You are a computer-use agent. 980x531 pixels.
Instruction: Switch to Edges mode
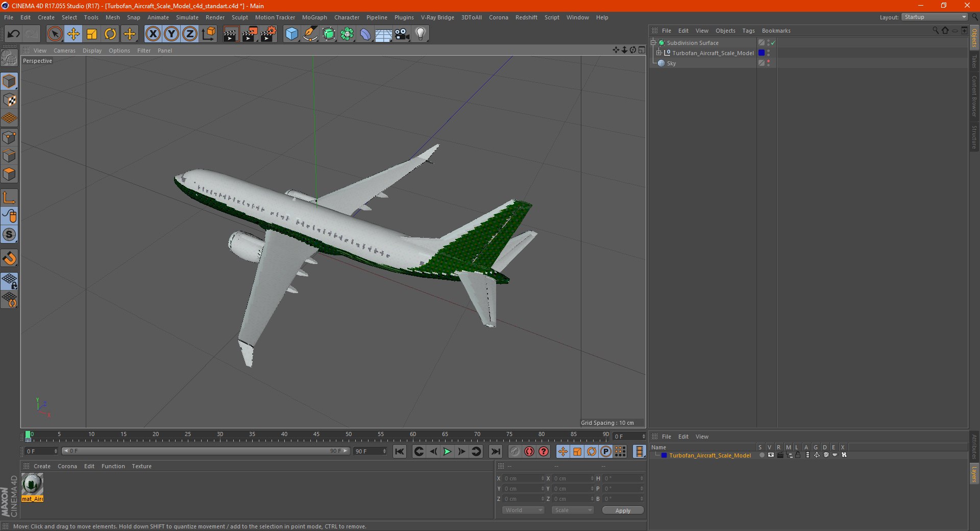9,156
